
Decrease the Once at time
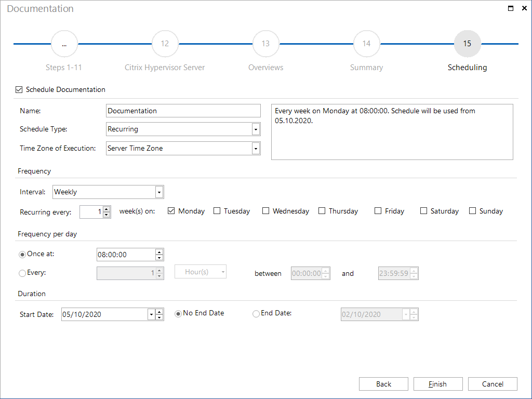coord(159,258)
